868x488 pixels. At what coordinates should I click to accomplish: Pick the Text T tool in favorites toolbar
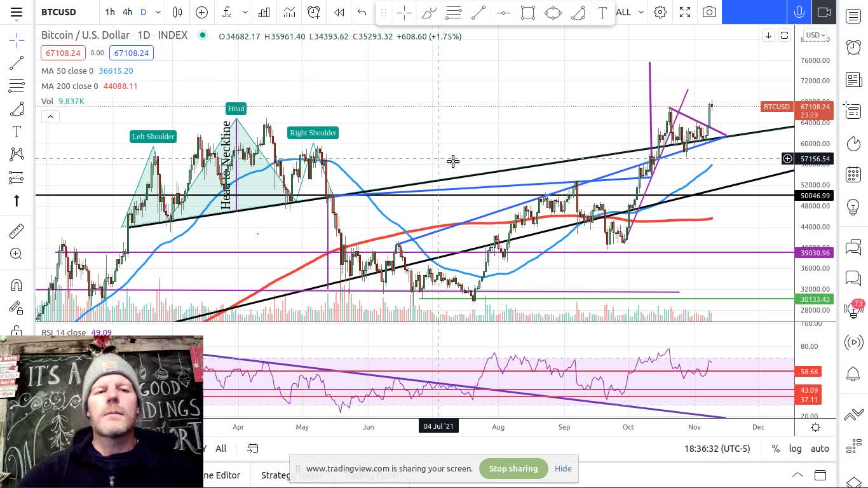[x=602, y=12]
